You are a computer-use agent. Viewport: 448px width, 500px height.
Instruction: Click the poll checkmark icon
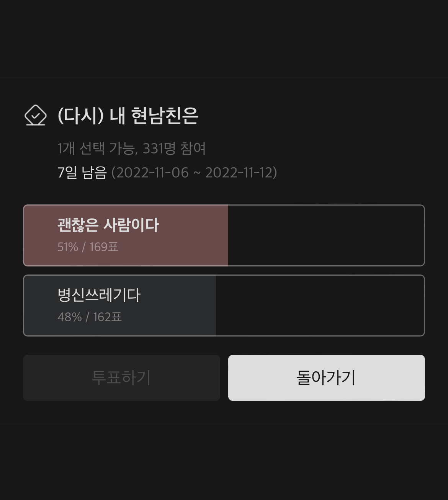click(35, 115)
